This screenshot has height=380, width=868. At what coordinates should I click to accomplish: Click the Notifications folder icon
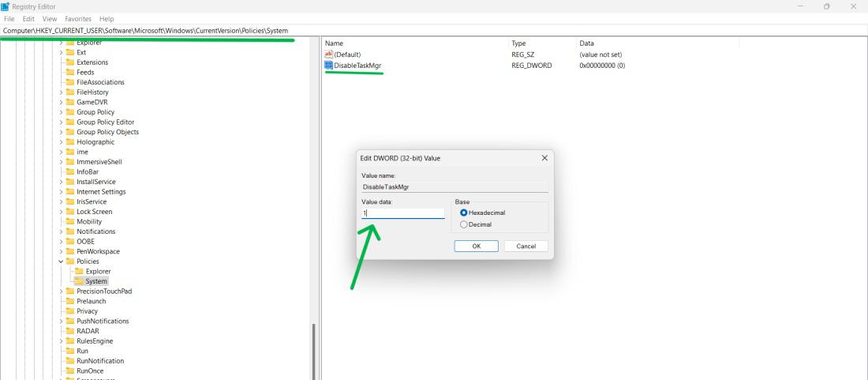pos(69,232)
